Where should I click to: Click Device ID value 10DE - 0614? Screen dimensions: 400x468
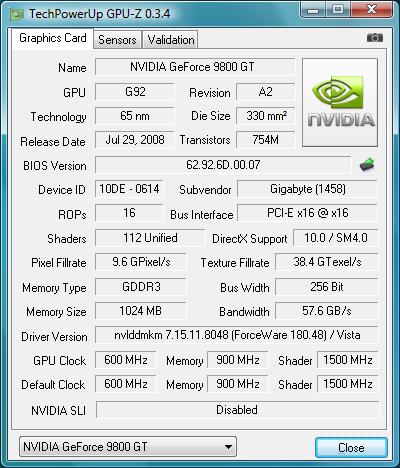[x=129, y=189]
